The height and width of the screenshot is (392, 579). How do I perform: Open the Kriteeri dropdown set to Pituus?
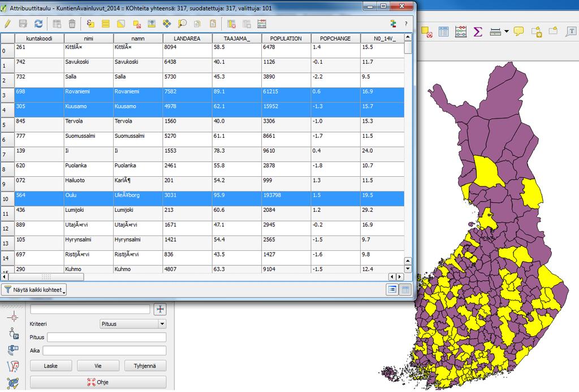133,324
